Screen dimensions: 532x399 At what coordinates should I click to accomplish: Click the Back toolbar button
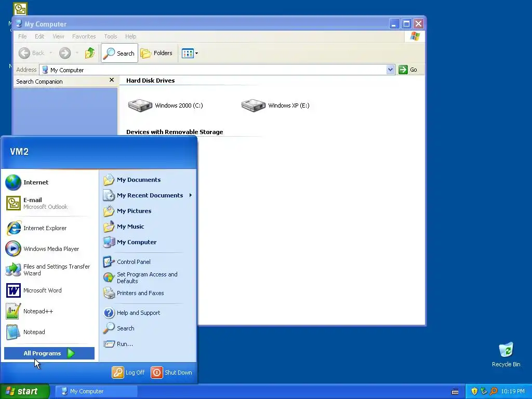pos(31,53)
